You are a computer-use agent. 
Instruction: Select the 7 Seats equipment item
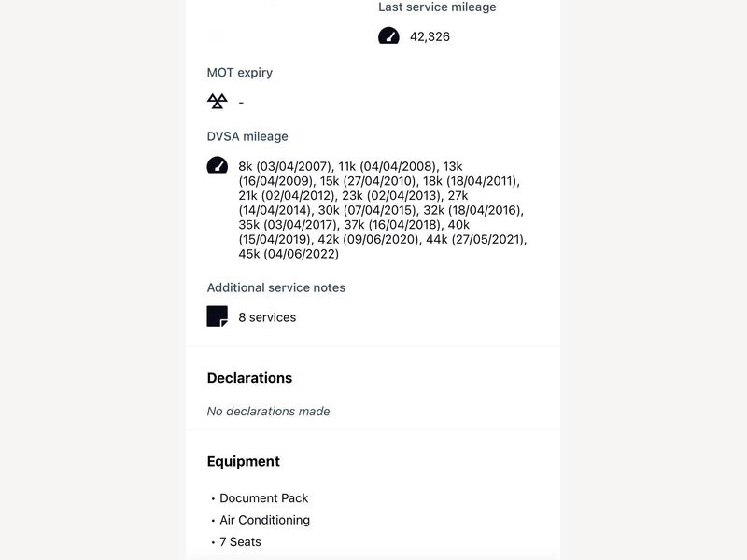pyautogui.click(x=240, y=542)
